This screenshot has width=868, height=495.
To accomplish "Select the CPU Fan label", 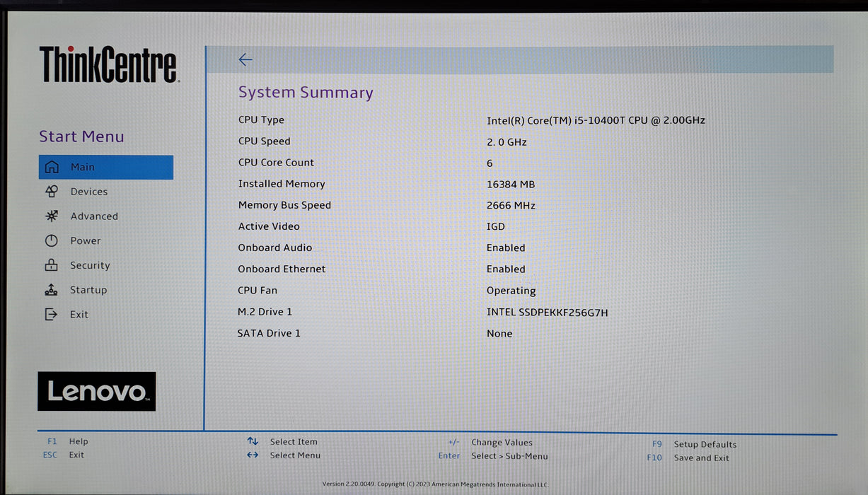I will tap(257, 291).
